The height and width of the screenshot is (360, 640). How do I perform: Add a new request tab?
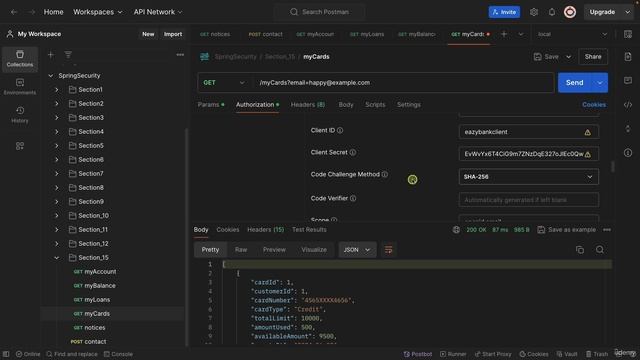click(x=504, y=34)
